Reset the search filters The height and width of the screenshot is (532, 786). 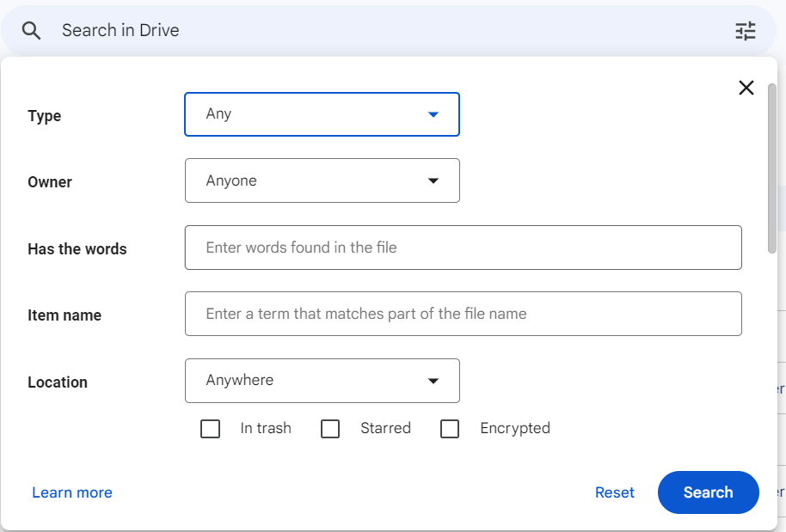[614, 492]
